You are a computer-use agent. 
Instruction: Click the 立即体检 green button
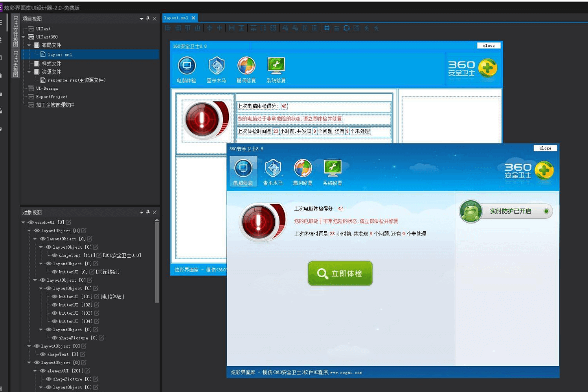pyautogui.click(x=340, y=273)
